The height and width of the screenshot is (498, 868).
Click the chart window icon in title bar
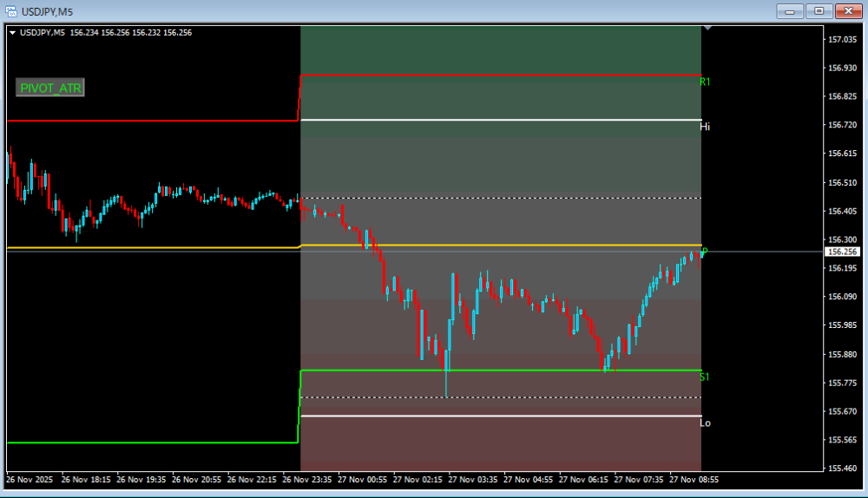click(x=11, y=10)
